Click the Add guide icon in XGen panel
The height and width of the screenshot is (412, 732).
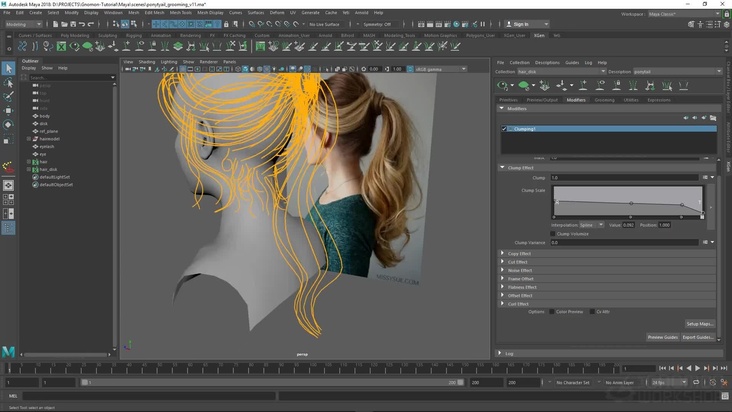(584, 85)
